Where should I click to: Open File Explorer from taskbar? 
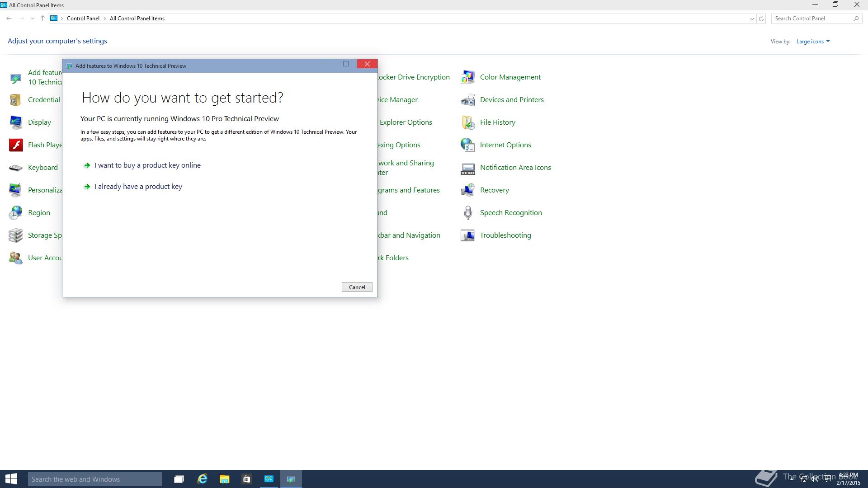224,479
